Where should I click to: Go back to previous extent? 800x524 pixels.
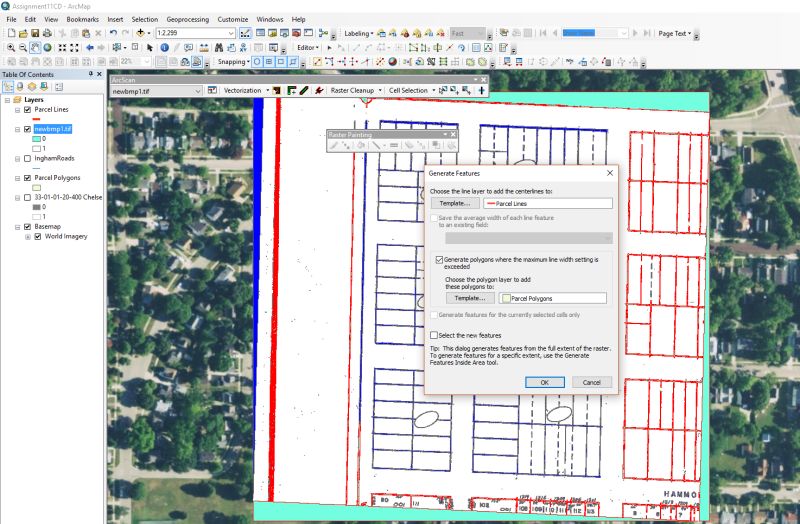[89, 47]
